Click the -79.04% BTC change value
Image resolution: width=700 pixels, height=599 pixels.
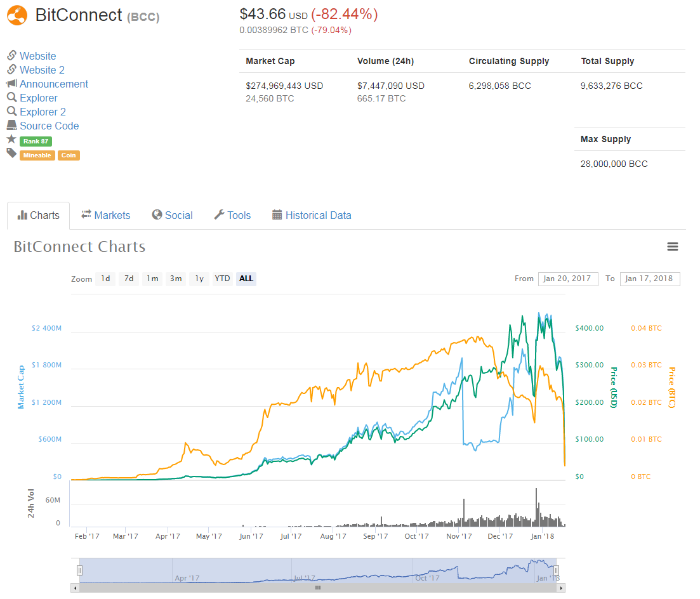coord(331,30)
